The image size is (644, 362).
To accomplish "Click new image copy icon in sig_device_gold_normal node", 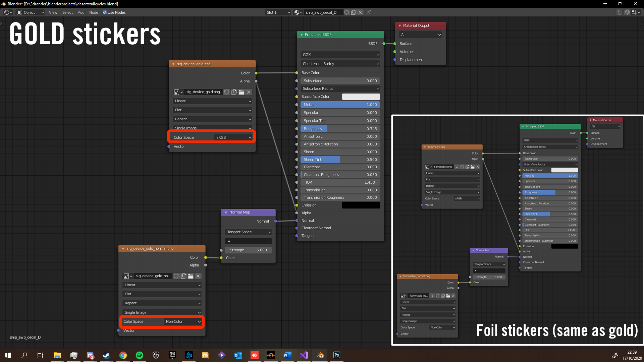I will pyautogui.click(x=183, y=276).
